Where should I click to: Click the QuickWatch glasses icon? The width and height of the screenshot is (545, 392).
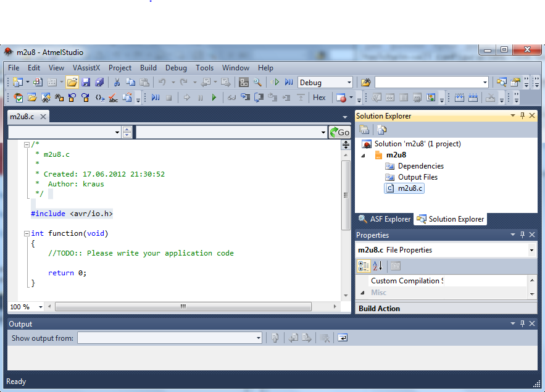coord(231,98)
